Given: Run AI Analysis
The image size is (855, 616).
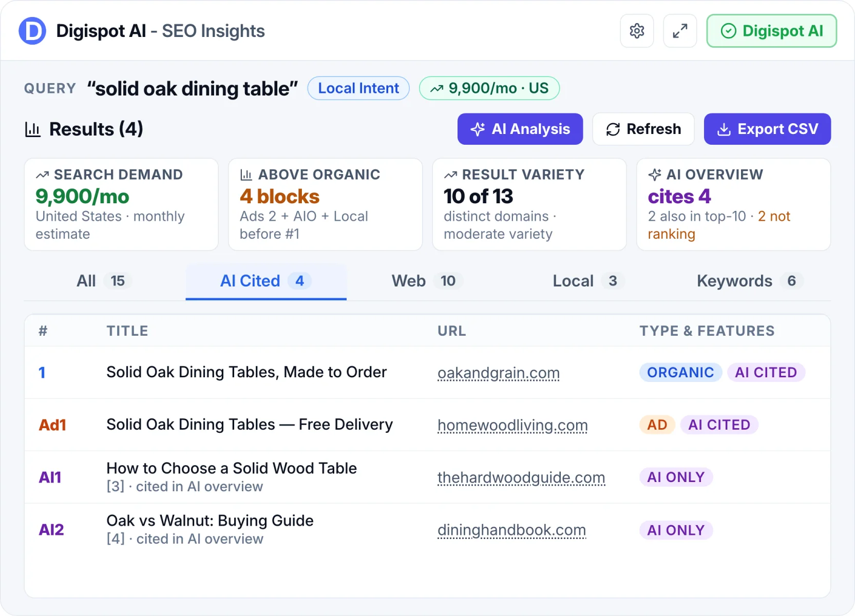Looking at the screenshot, I should click(x=520, y=129).
